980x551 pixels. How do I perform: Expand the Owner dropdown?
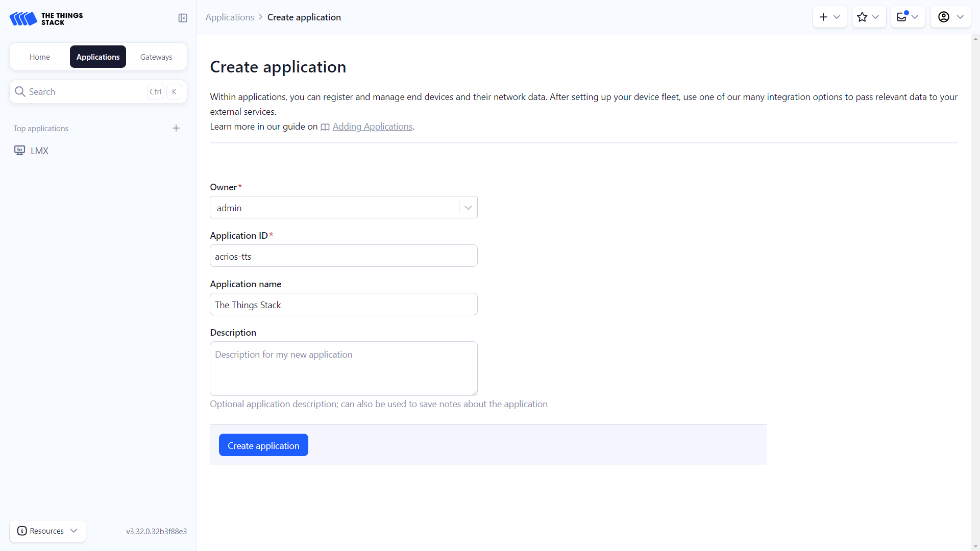click(468, 208)
